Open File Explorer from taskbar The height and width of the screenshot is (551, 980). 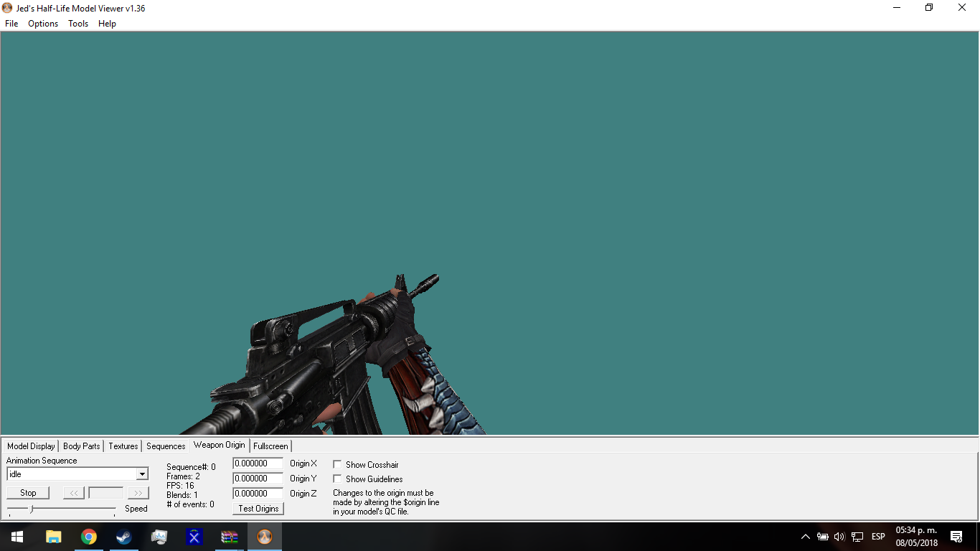tap(54, 537)
